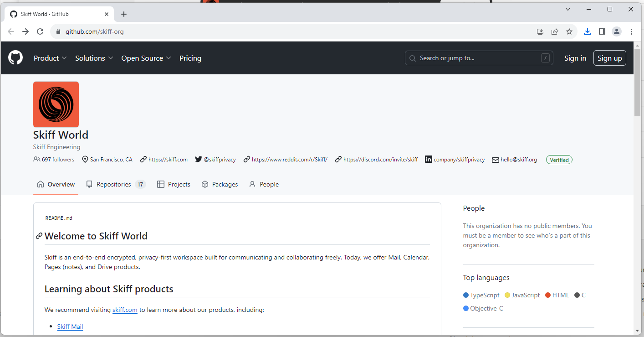Click the GitHub Octocat logo
644x337 pixels.
pyautogui.click(x=15, y=58)
